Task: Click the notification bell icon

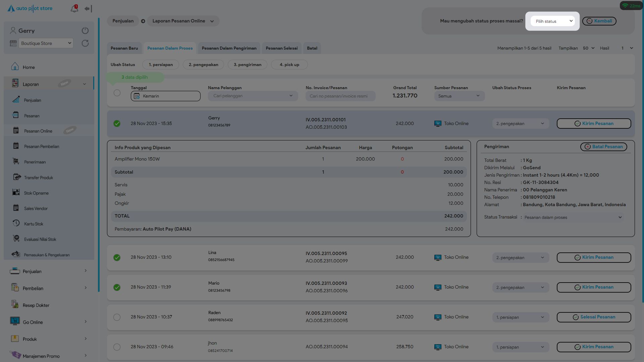Action: pos(74,9)
